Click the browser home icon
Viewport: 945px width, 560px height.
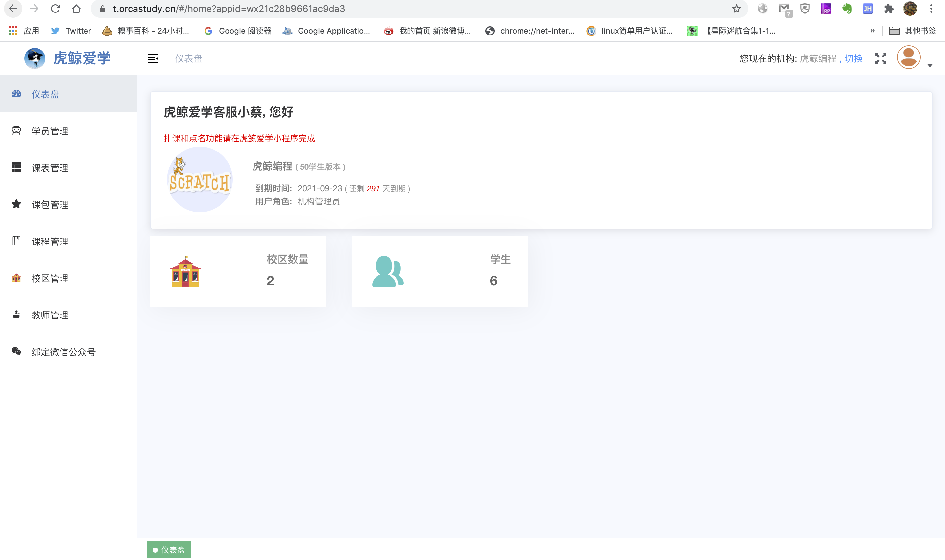click(76, 8)
